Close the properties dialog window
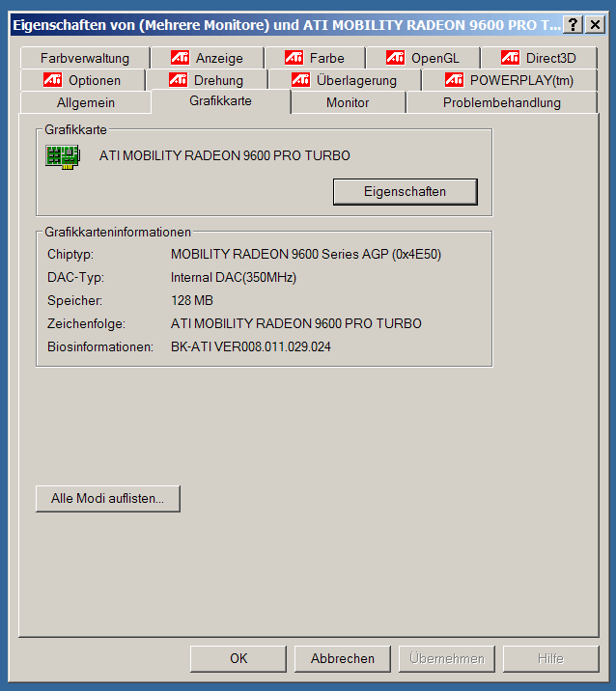 595,24
